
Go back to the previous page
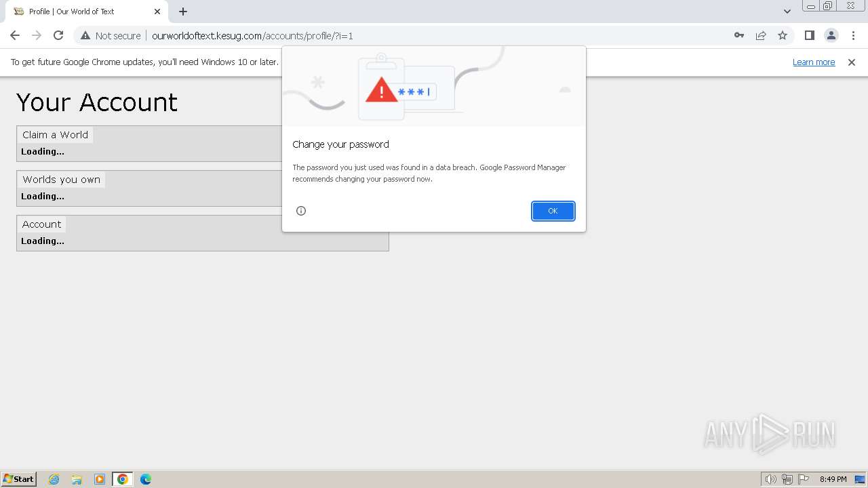coord(15,35)
